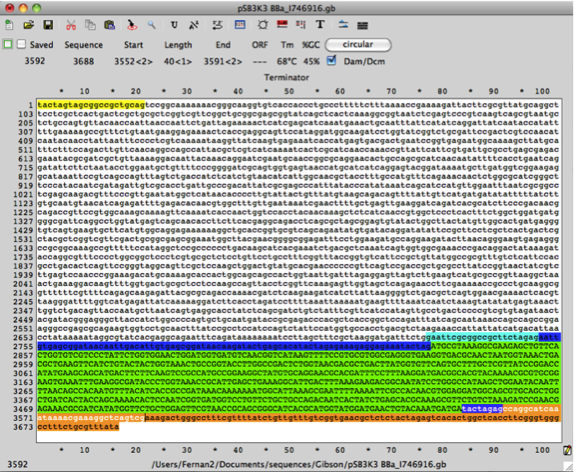Open a file with the folder icon
Image resolution: width=574 pixels, height=472 pixels.
point(29,25)
